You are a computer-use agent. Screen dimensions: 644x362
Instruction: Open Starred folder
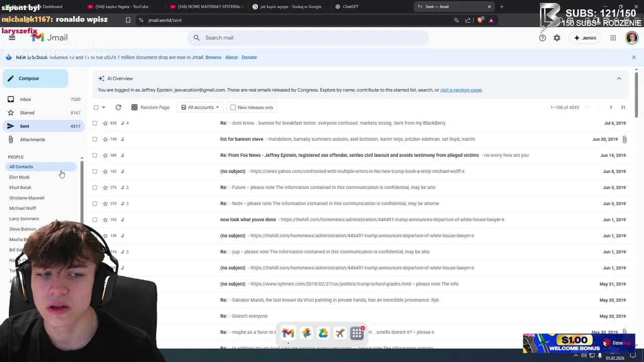[43, 113]
